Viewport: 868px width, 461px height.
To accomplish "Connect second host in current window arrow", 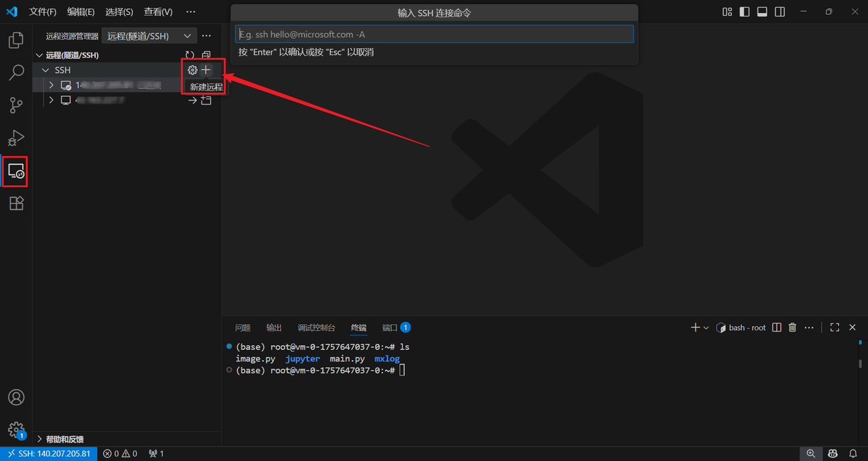I will [193, 100].
